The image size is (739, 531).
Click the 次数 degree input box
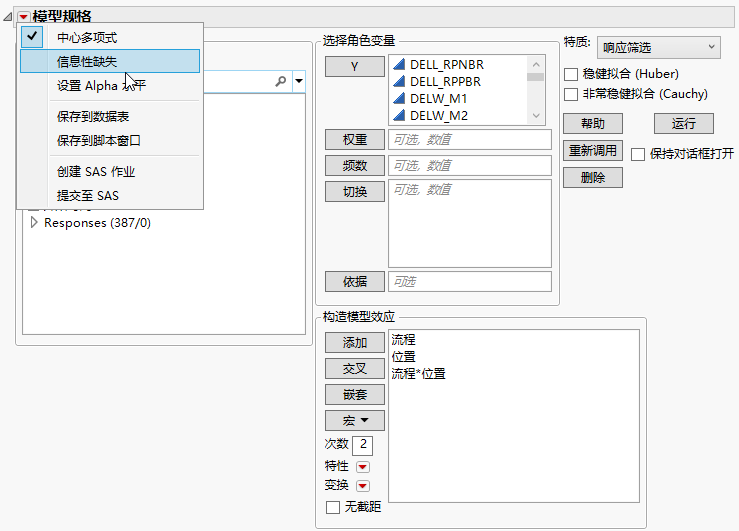[362, 445]
